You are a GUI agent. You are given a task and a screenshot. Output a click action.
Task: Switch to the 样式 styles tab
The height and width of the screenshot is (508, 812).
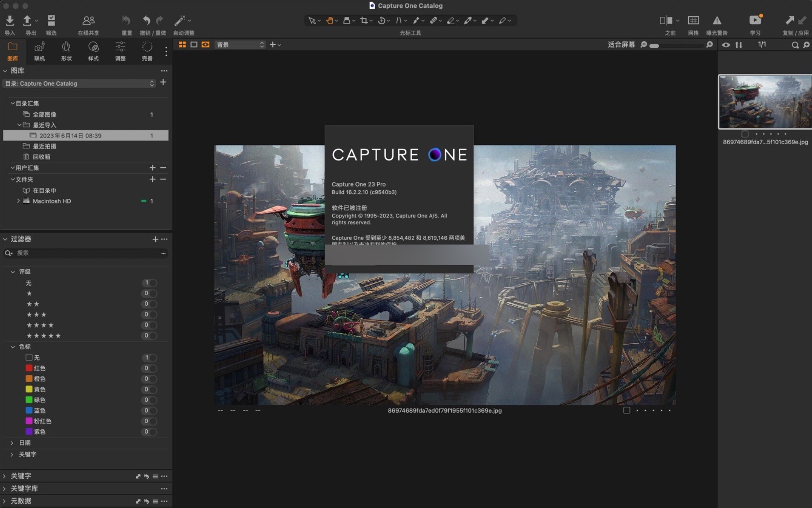click(x=93, y=51)
